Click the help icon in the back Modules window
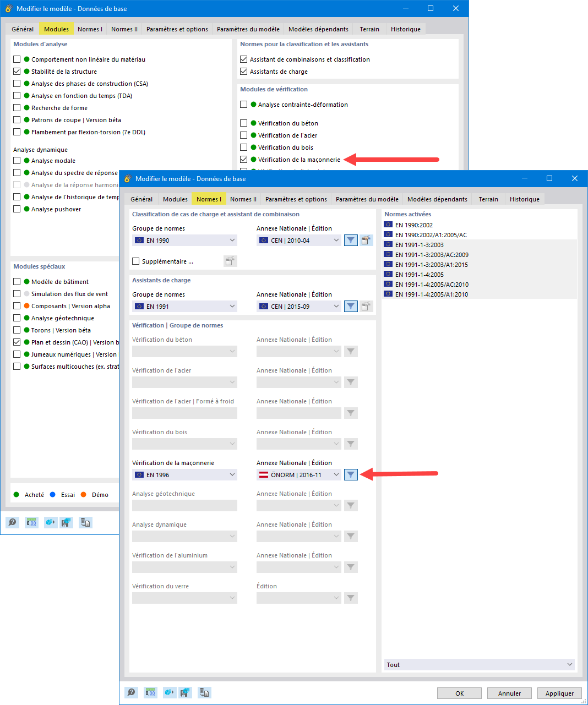This screenshot has width=588, height=705. (12, 522)
